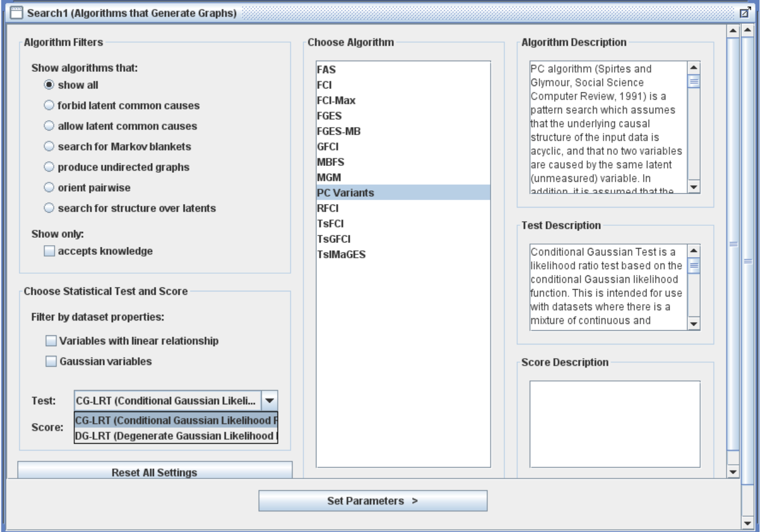Image resolution: width=761 pixels, height=532 pixels.
Task: Click down arrow of Test Description scrollbar
Action: (x=694, y=324)
